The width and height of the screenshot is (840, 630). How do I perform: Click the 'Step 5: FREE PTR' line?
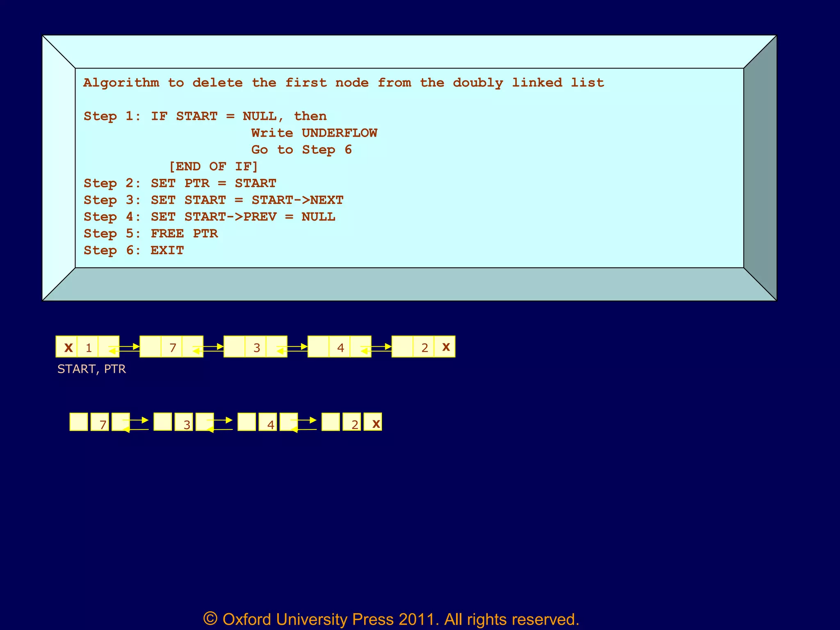point(151,234)
